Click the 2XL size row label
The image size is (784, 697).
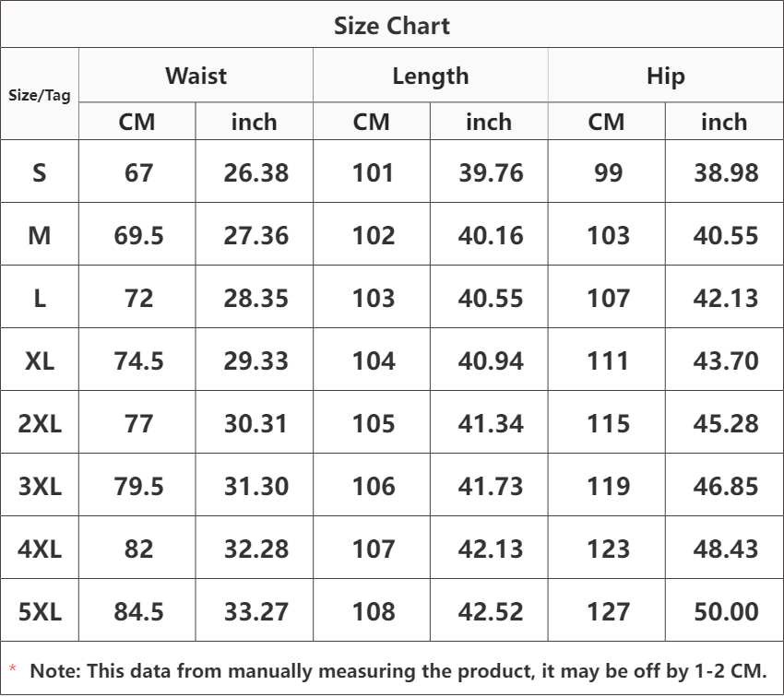[x=40, y=424]
